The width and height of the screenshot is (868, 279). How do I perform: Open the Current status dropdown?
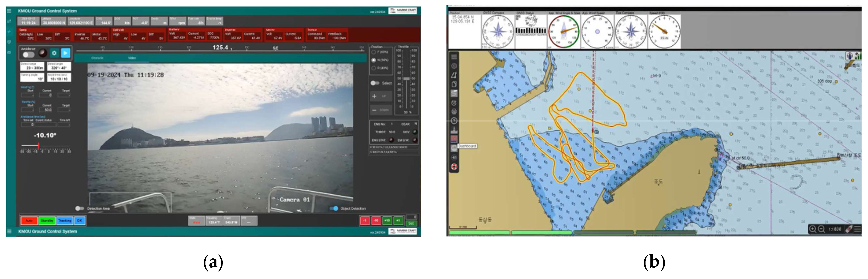tap(46, 125)
